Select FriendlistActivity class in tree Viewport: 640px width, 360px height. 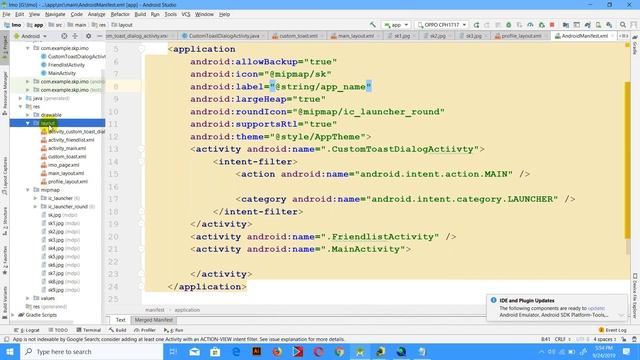[66, 64]
